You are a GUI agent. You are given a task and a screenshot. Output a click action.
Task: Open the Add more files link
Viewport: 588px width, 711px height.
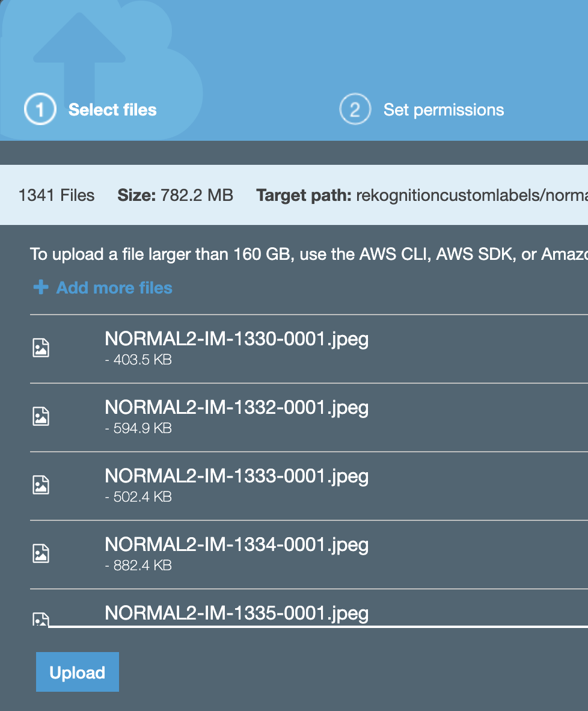[114, 288]
